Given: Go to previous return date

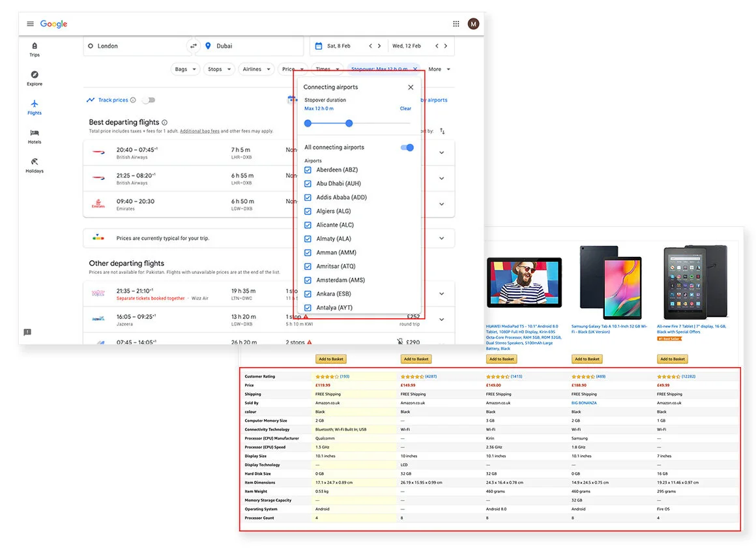Looking at the screenshot, I should click(437, 46).
